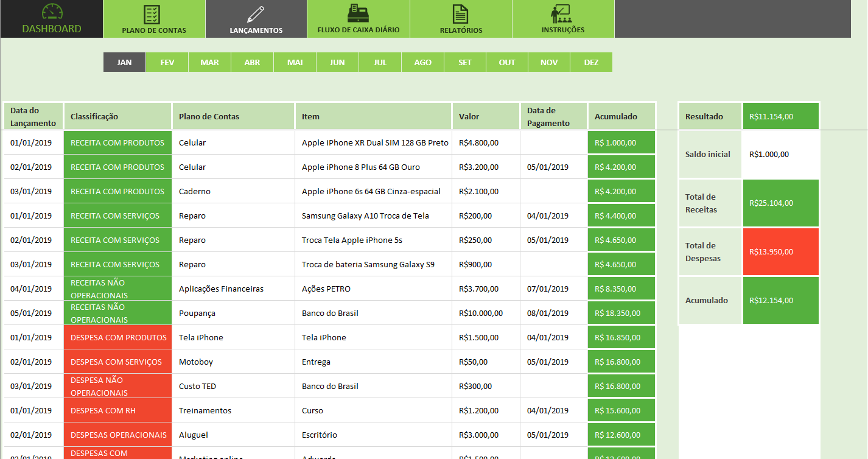The width and height of the screenshot is (868, 459).
Task: Select the Troca Tela Apple iPhone 5s cell
Action: 374,240
